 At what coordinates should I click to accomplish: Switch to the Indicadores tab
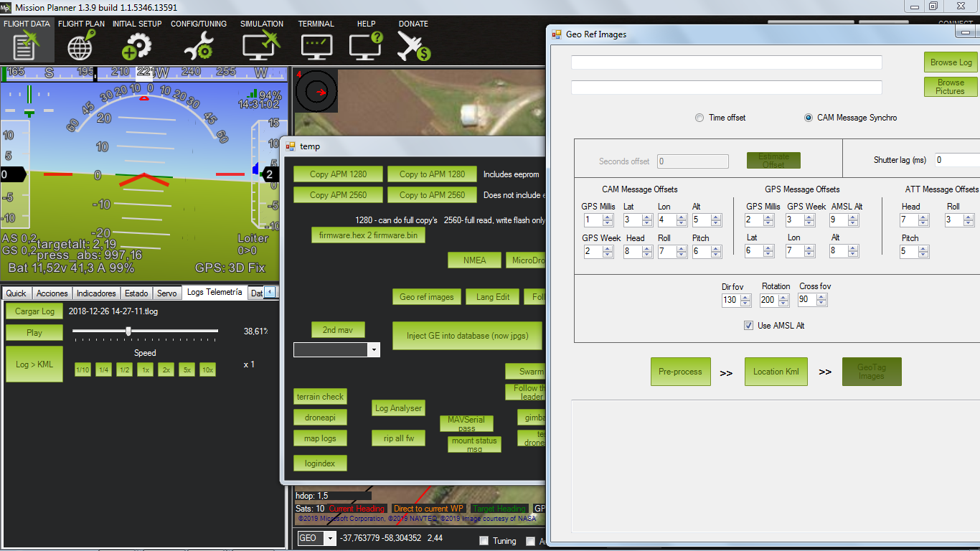click(x=96, y=293)
